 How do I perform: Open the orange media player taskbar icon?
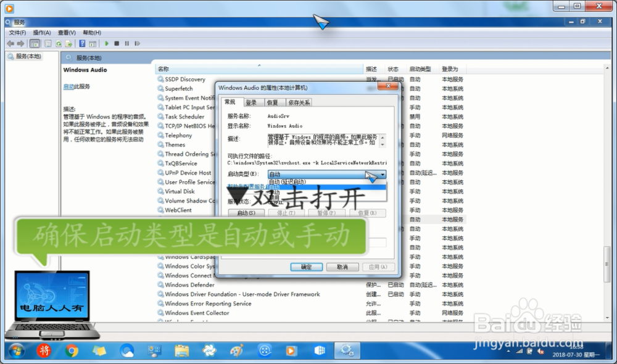(292, 350)
